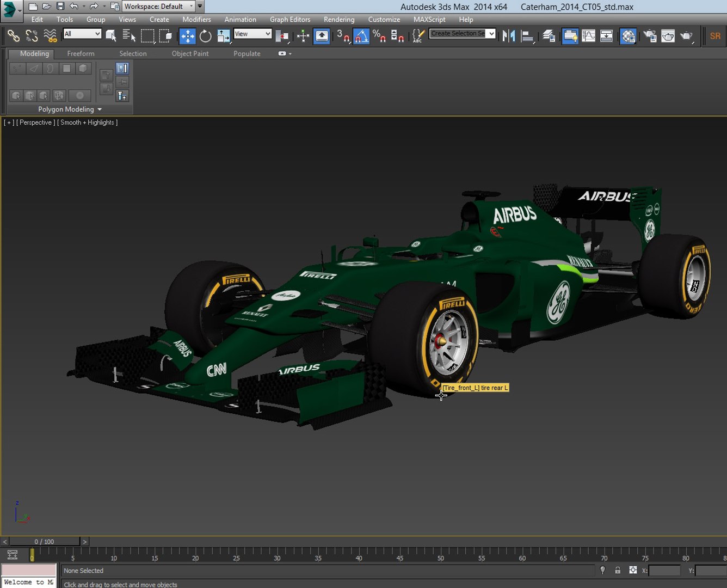727x588 pixels.
Task: Toggle Angle Snap in toolbar
Action: tap(361, 36)
